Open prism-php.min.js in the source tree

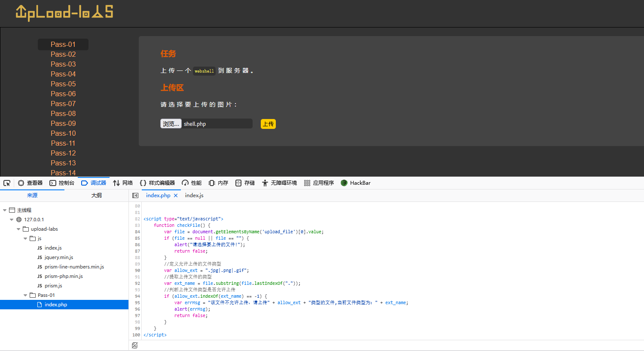coord(64,276)
